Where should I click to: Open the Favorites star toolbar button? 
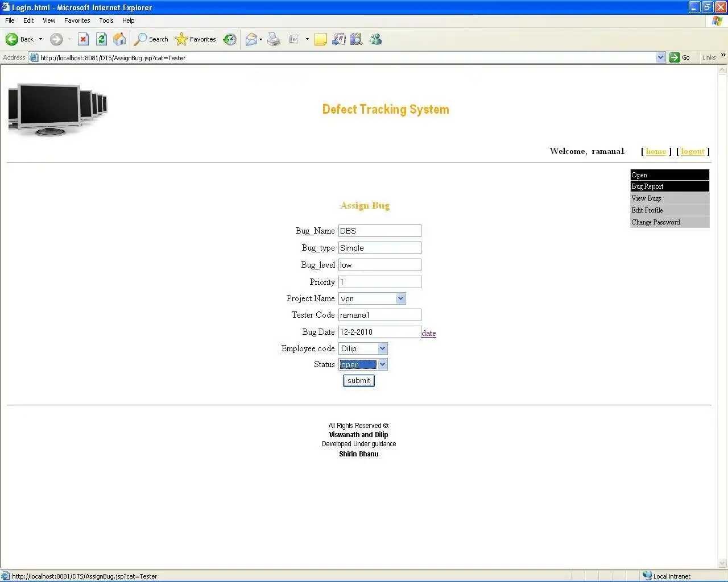coord(196,39)
